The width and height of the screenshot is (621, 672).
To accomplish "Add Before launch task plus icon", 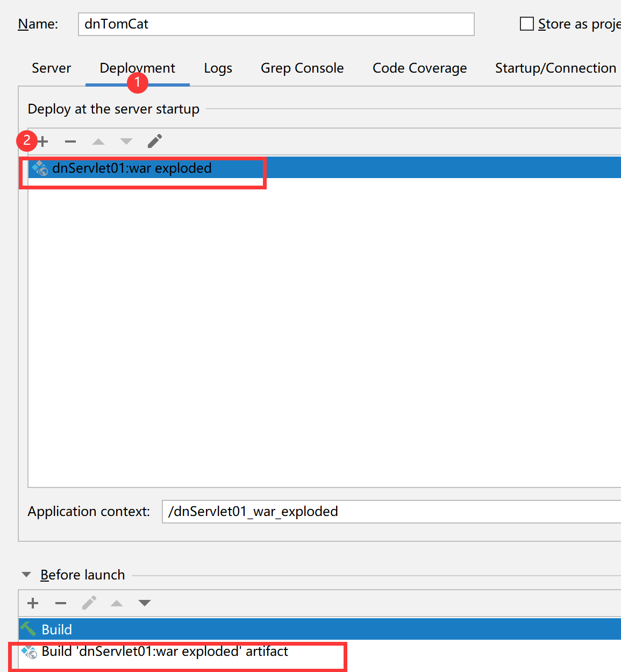I will coord(33,603).
